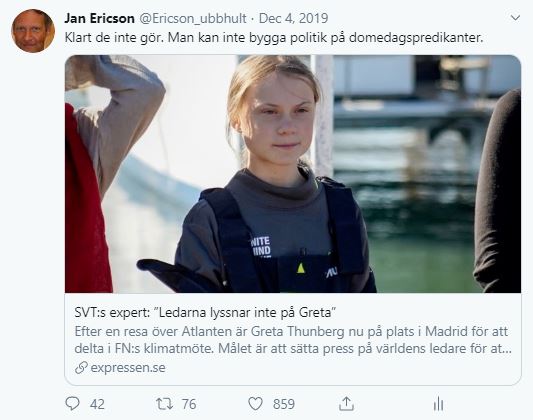Visit the @Ericson_ubbhult handle
The image size is (533, 420).
[x=193, y=18]
